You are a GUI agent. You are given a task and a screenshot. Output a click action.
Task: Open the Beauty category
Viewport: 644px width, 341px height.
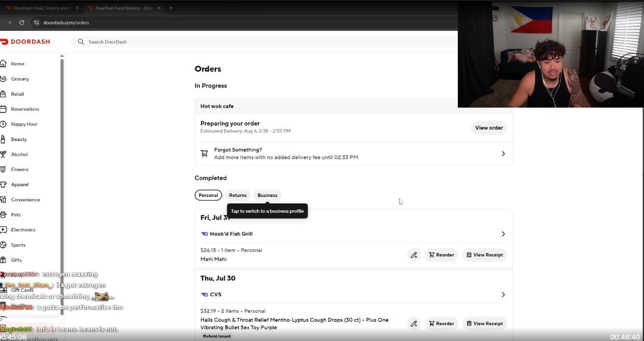pyautogui.click(x=19, y=140)
